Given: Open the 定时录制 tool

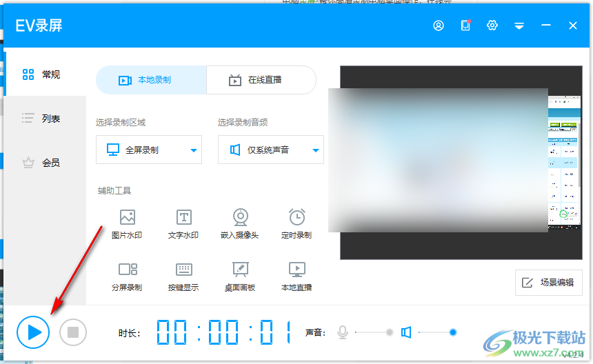Looking at the screenshot, I should pyautogui.click(x=296, y=224).
